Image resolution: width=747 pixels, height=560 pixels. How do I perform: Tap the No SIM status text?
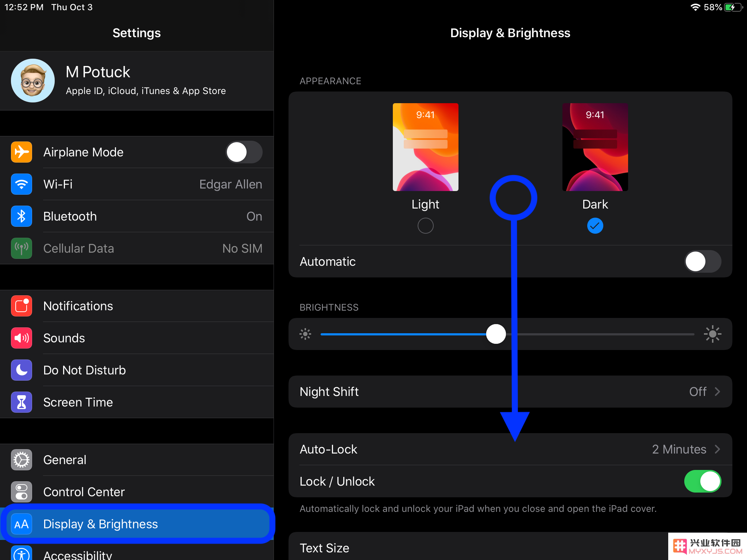(x=242, y=248)
